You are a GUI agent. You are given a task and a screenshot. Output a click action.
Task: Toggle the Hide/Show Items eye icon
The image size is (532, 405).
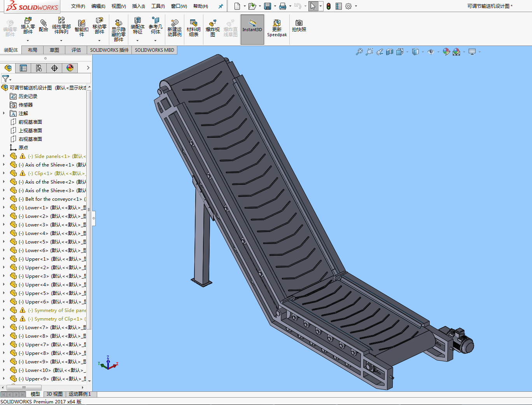click(430, 52)
